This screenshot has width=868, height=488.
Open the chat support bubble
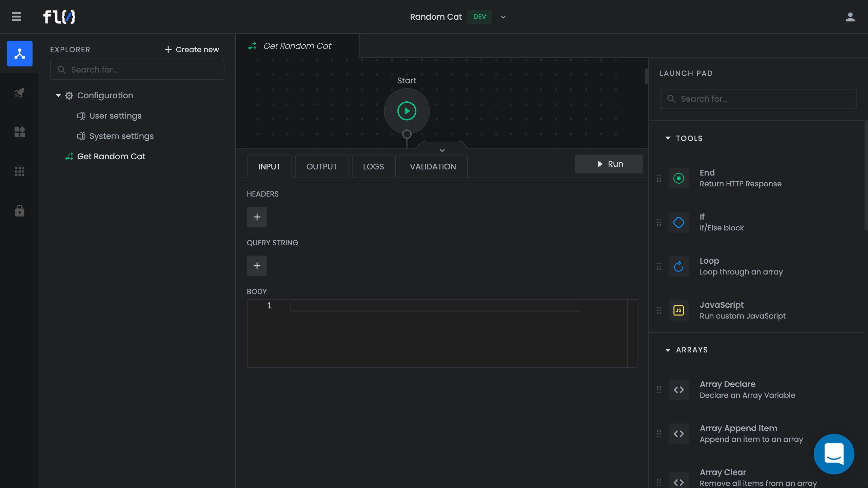coord(834,454)
